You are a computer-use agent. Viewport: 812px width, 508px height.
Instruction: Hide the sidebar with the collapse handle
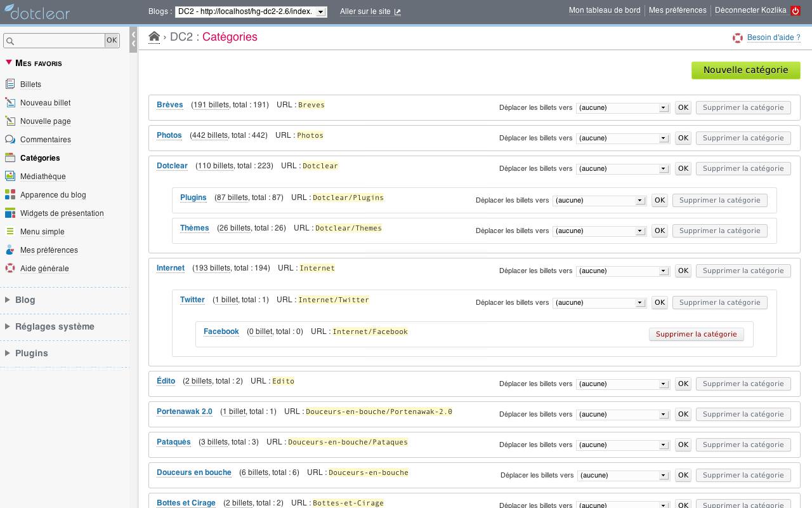click(133, 39)
